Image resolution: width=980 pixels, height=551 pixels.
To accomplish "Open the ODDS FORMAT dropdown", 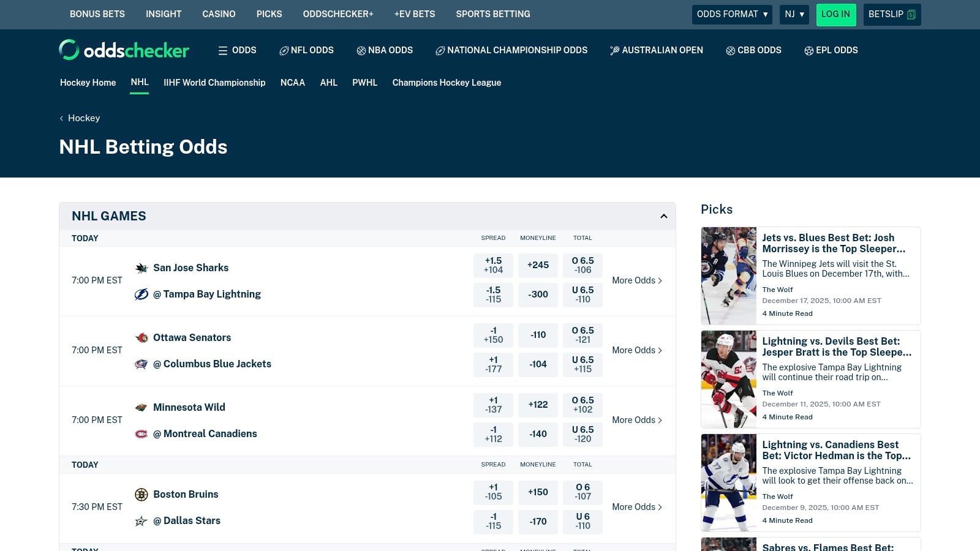I will [x=732, y=14].
